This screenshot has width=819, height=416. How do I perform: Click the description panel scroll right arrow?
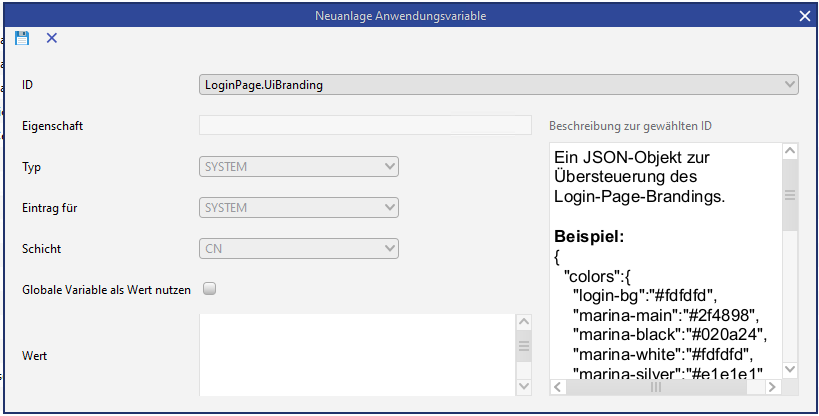(773, 386)
